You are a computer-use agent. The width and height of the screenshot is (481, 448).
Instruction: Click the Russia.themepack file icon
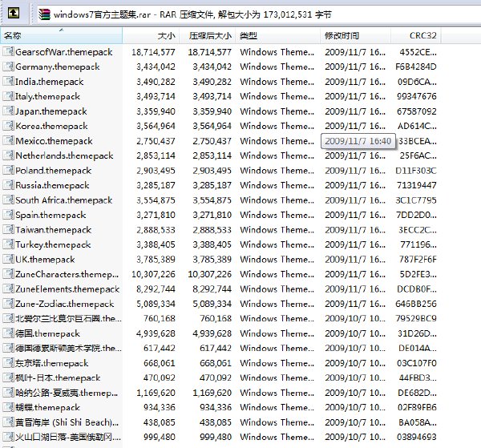click(8, 184)
